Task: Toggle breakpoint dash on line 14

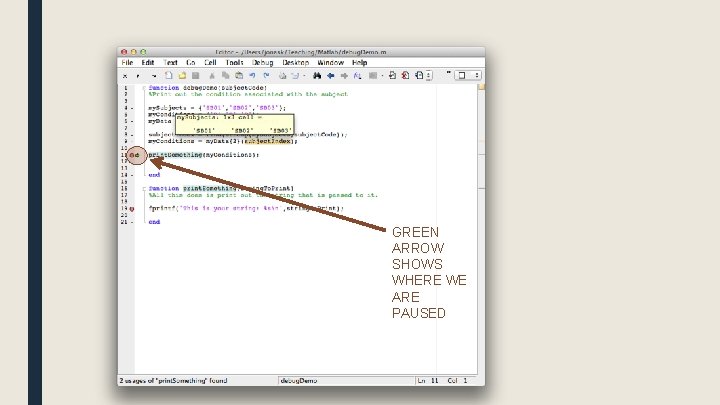Action: point(132,175)
